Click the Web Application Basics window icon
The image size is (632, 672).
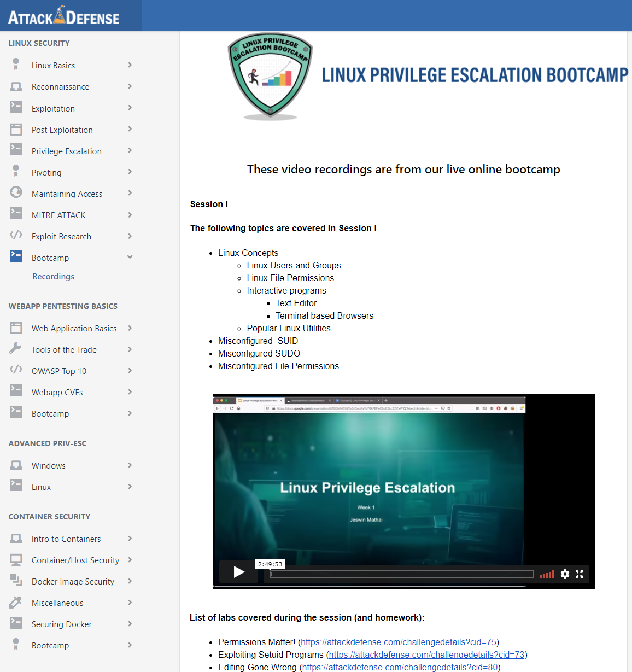[x=16, y=328]
